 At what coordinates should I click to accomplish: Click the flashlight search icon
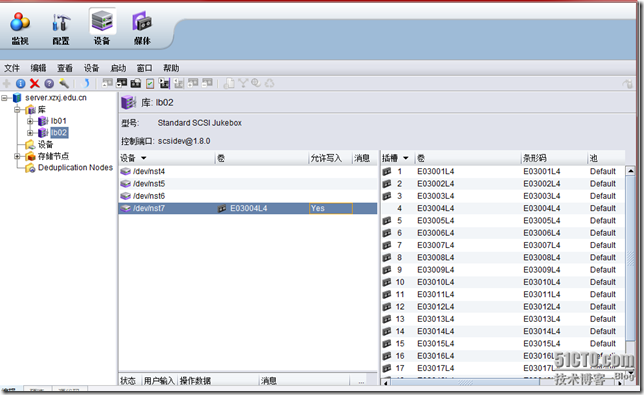click(x=64, y=84)
